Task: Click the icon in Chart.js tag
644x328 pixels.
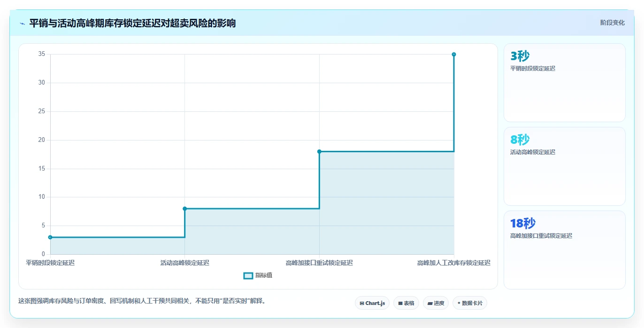Action: pyautogui.click(x=362, y=304)
